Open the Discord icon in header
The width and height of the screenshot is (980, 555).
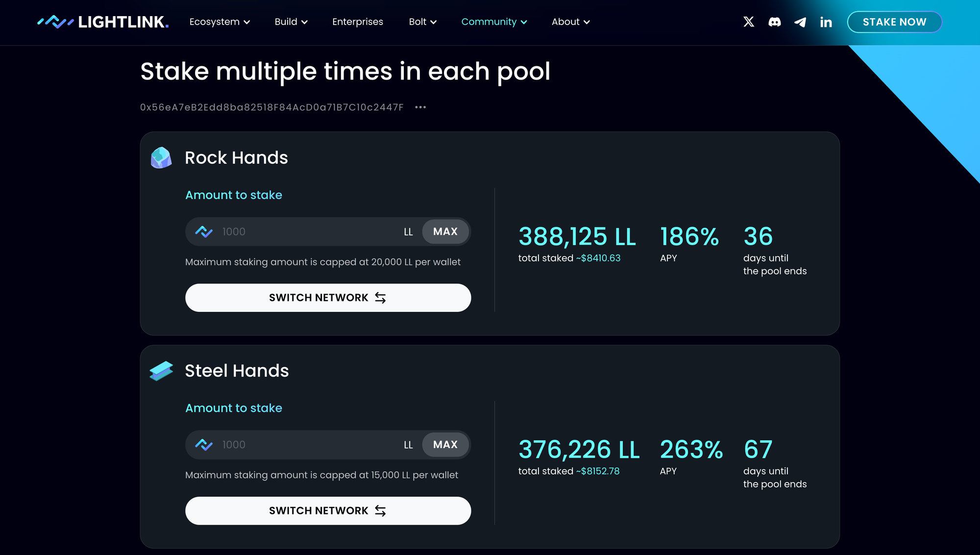[x=774, y=22]
